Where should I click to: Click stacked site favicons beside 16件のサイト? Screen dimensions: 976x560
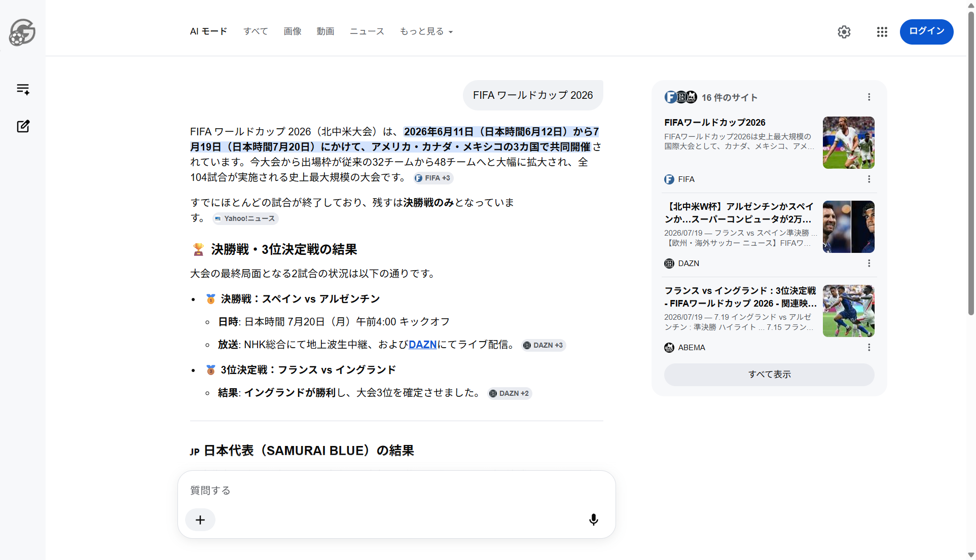[x=681, y=97]
